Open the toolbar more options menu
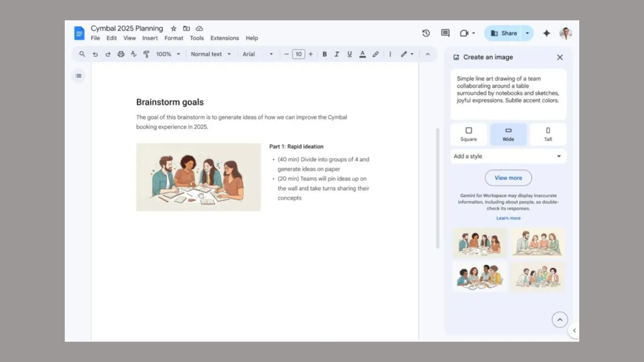Viewport: 644px width, 362px height. (x=390, y=54)
